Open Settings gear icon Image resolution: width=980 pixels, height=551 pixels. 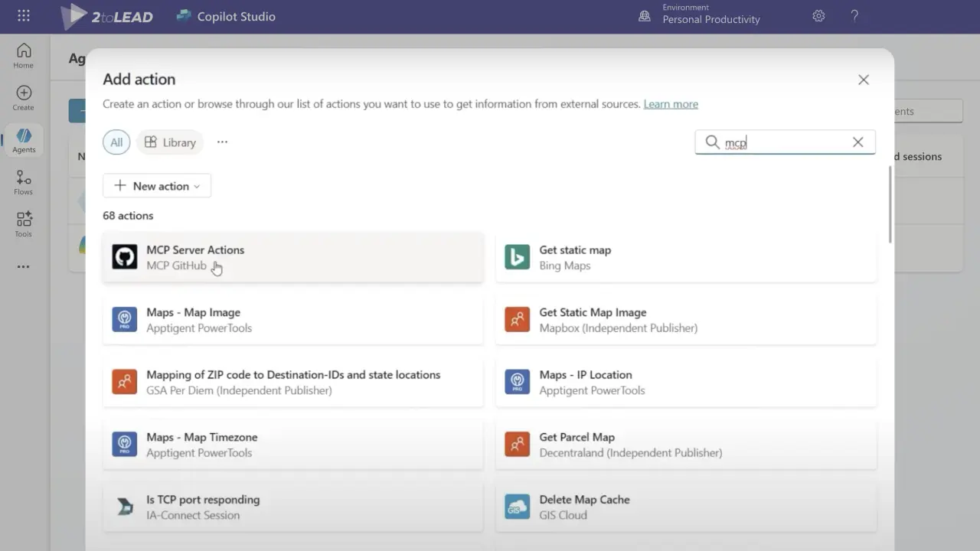pyautogui.click(x=818, y=16)
